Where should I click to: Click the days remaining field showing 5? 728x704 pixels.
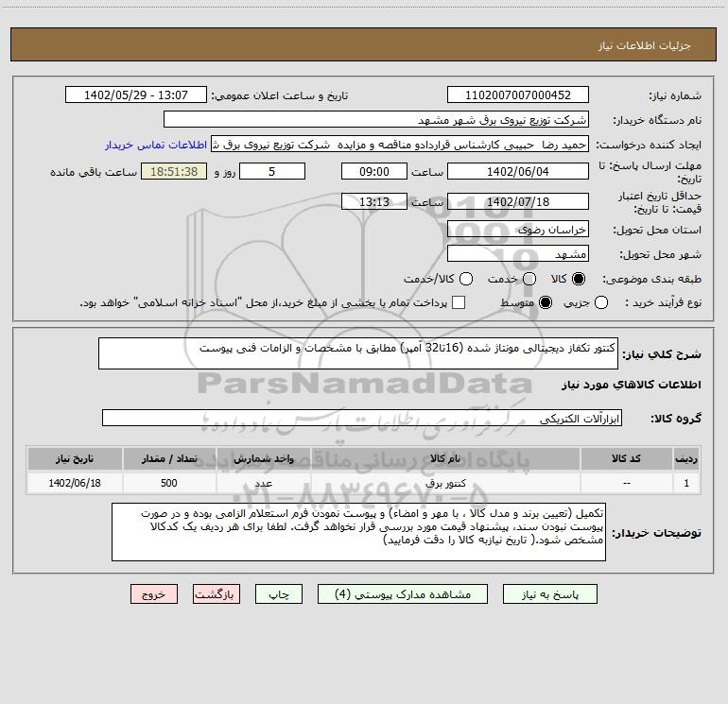[272, 171]
